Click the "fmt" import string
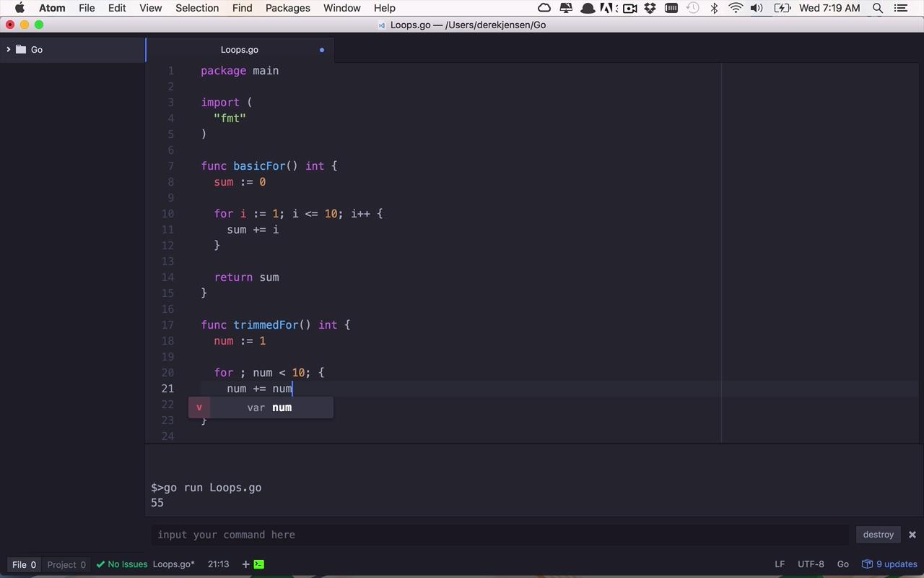 (x=230, y=118)
